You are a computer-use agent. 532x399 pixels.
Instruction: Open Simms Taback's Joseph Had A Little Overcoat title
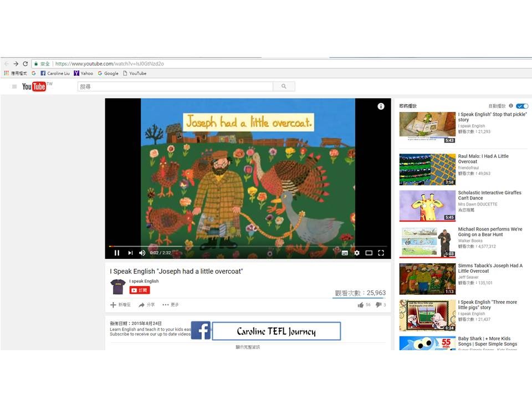490,268
